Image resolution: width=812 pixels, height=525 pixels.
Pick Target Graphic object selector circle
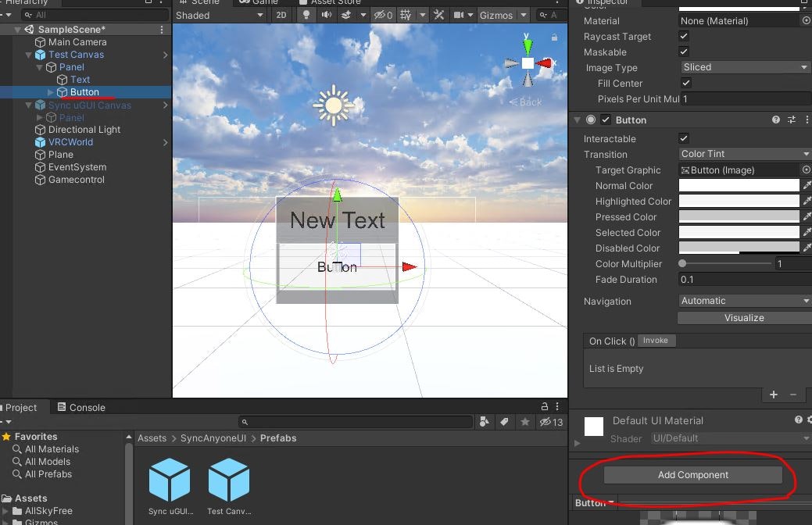click(x=807, y=170)
